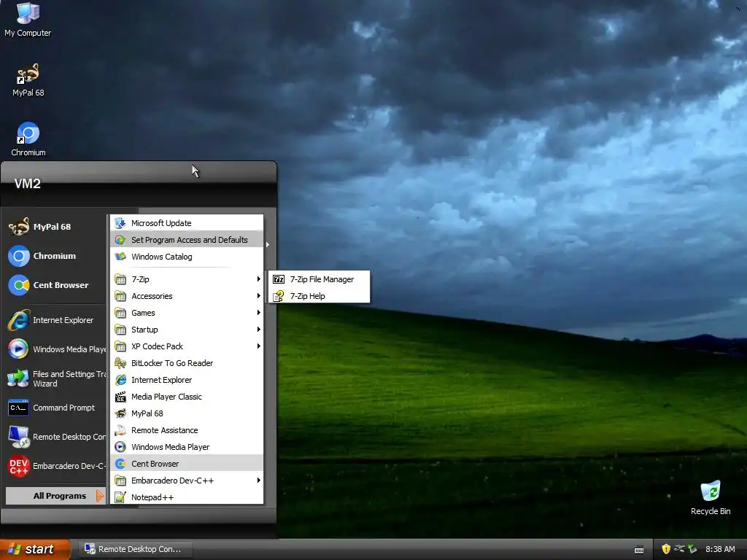Click Internet Explorer in All Programs list
Image resolution: width=747 pixels, height=560 pixels.
point(187,379)
